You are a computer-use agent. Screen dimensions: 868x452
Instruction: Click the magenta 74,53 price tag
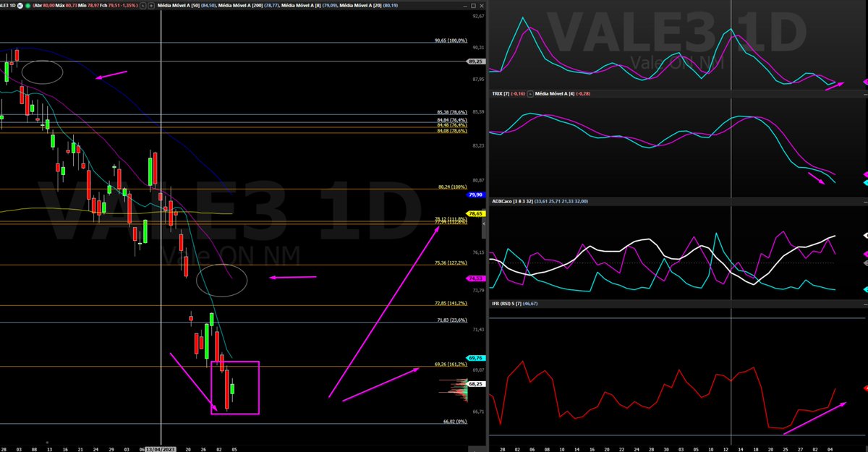(x=476, y=278)
